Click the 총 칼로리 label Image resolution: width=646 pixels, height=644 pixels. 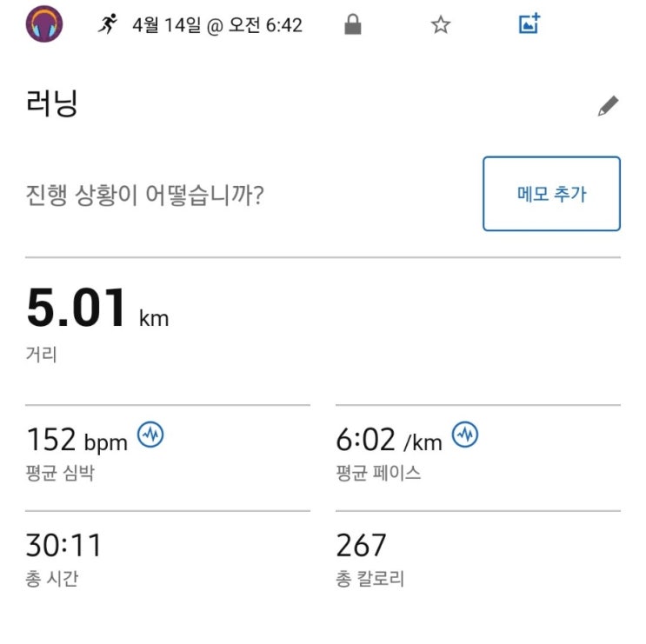[370, 578]
